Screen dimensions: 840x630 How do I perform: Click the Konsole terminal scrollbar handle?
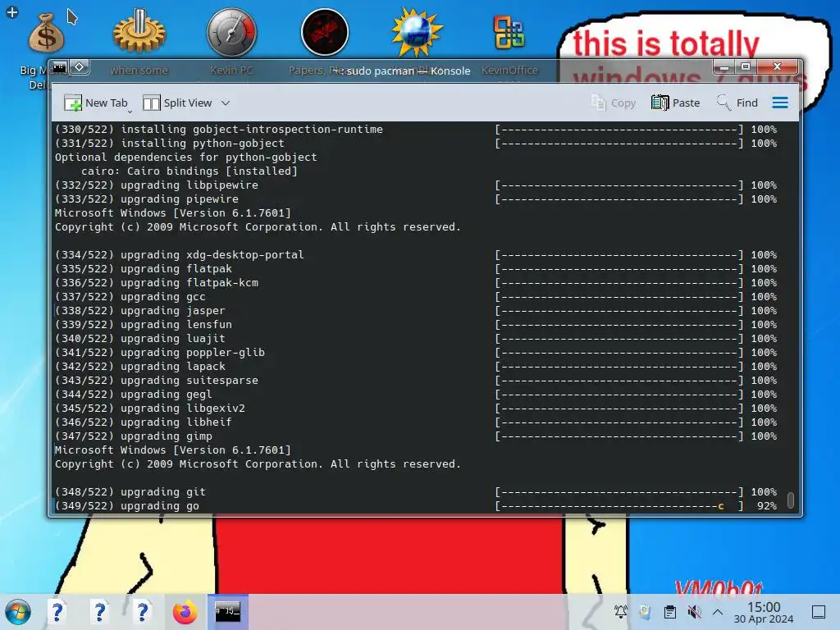point(790,500)
